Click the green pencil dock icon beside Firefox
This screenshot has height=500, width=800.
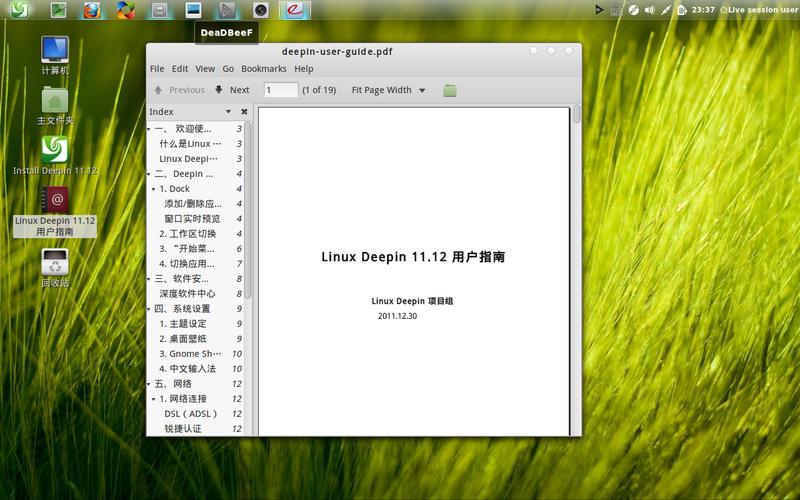[x=58, y=10]
